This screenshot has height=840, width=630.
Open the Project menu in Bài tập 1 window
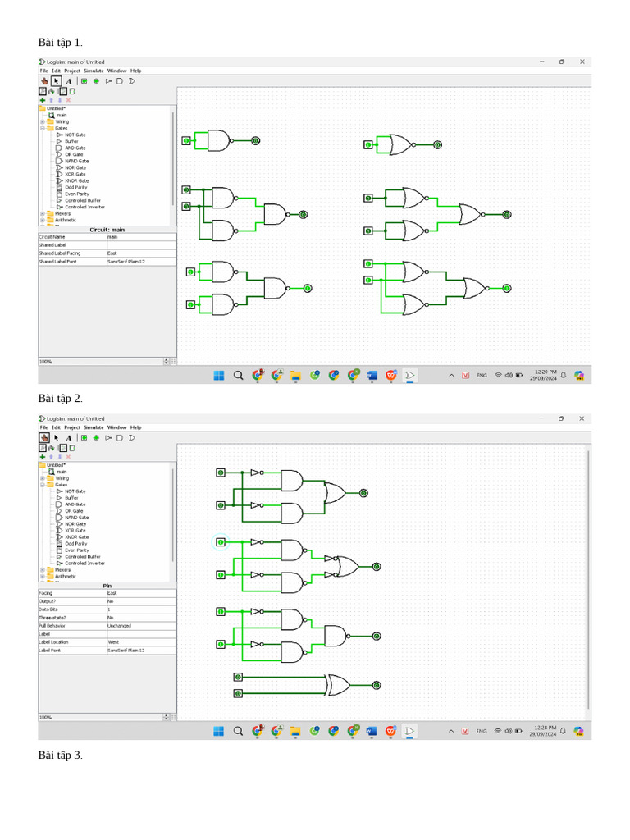coord(72,71)
